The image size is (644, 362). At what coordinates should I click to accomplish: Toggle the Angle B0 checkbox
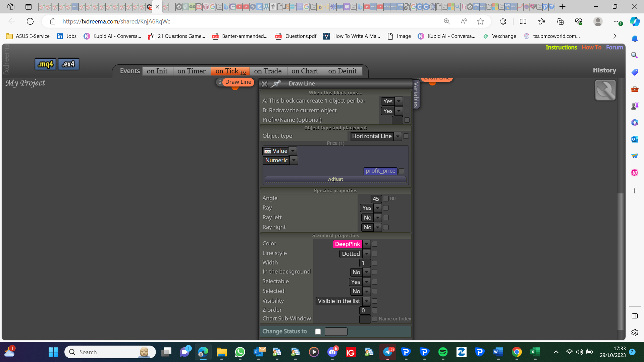[386, 198]
